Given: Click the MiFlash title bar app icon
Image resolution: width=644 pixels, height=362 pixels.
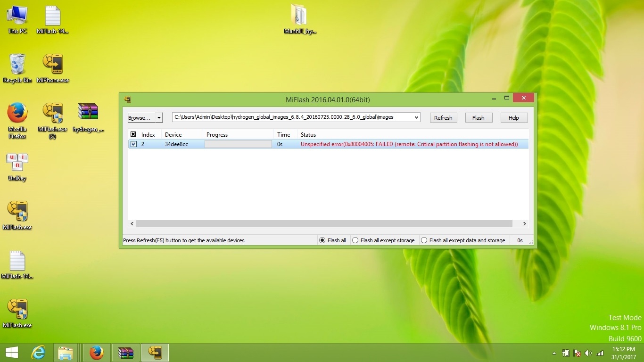Looking at the screenshot, I should (127, 99).
